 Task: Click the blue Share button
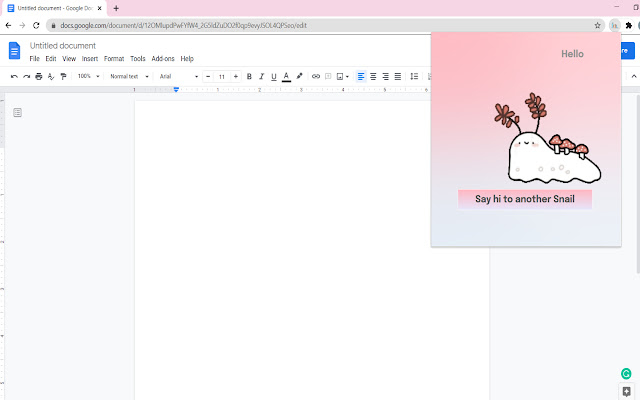(x=628, y=51)
